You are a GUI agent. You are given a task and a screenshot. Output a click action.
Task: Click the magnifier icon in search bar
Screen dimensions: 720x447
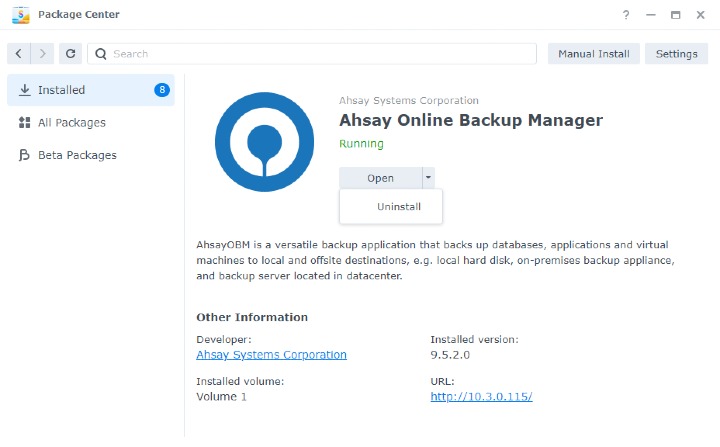pos(101,54)
